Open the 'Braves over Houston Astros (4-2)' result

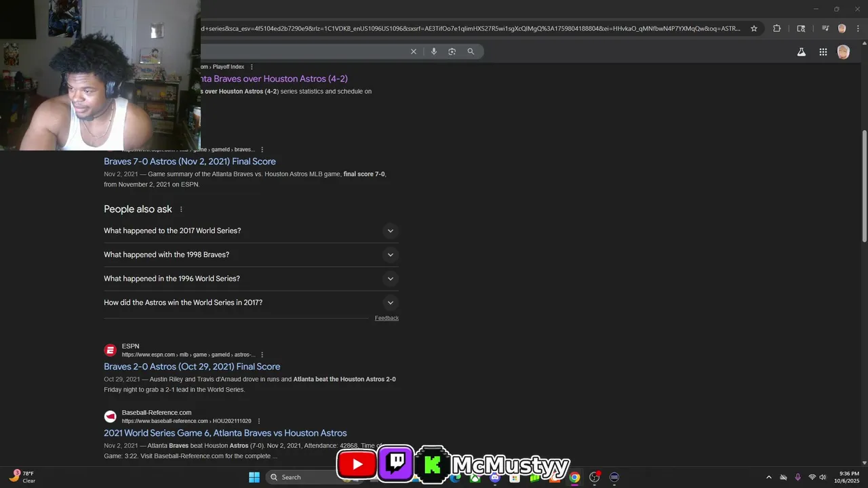pos(274,79)
